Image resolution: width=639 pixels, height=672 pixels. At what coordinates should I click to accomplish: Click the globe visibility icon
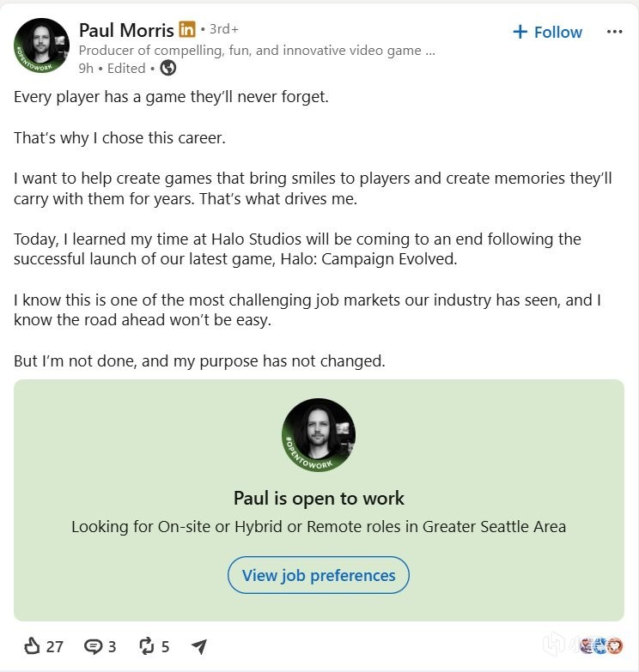168,68
